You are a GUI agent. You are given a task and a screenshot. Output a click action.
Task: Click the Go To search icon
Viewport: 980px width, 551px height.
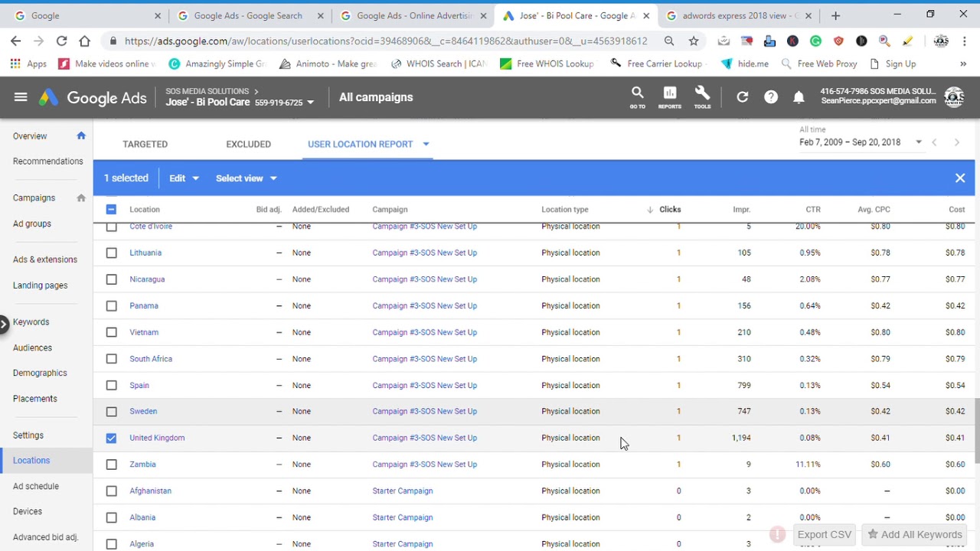[637, 95]
